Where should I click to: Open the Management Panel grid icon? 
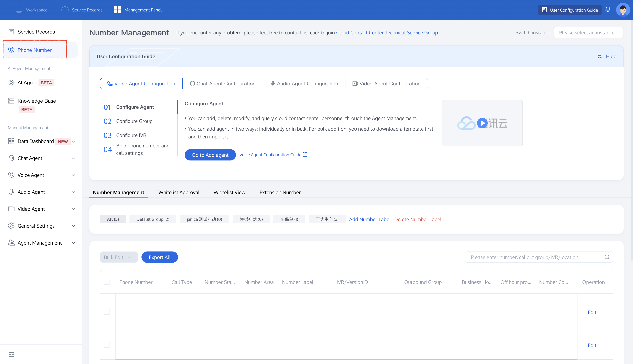pyautogui.click(x=117, y=10)
